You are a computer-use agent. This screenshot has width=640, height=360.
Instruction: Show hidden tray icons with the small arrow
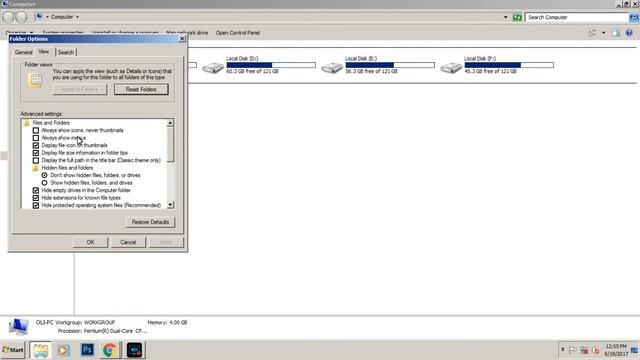coord(562,350)
